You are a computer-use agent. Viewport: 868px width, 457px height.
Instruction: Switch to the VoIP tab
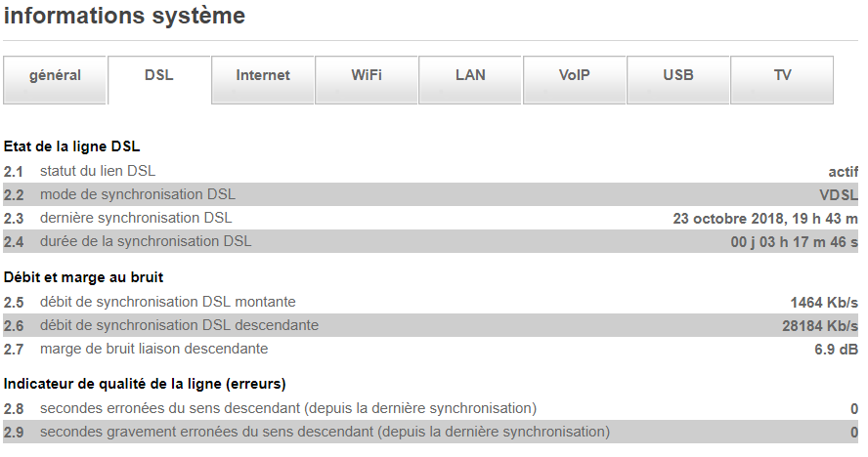[x=575, y=76]
